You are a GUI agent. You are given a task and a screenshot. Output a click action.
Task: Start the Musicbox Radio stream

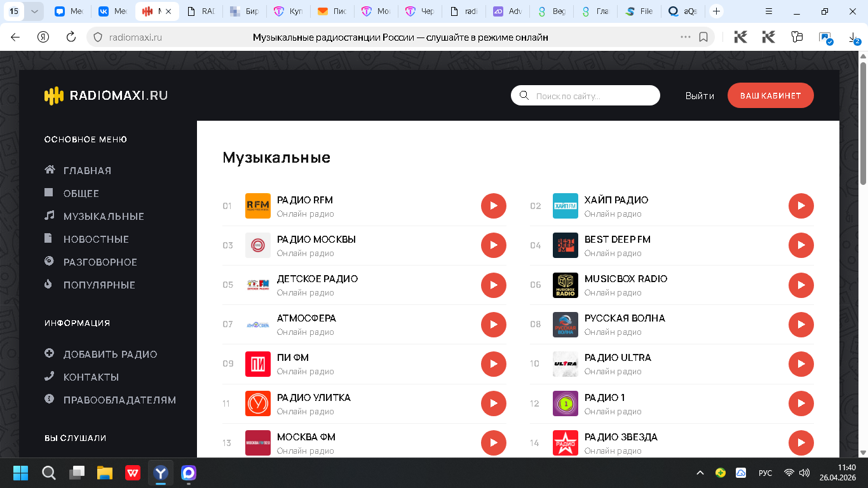[801, 285]
